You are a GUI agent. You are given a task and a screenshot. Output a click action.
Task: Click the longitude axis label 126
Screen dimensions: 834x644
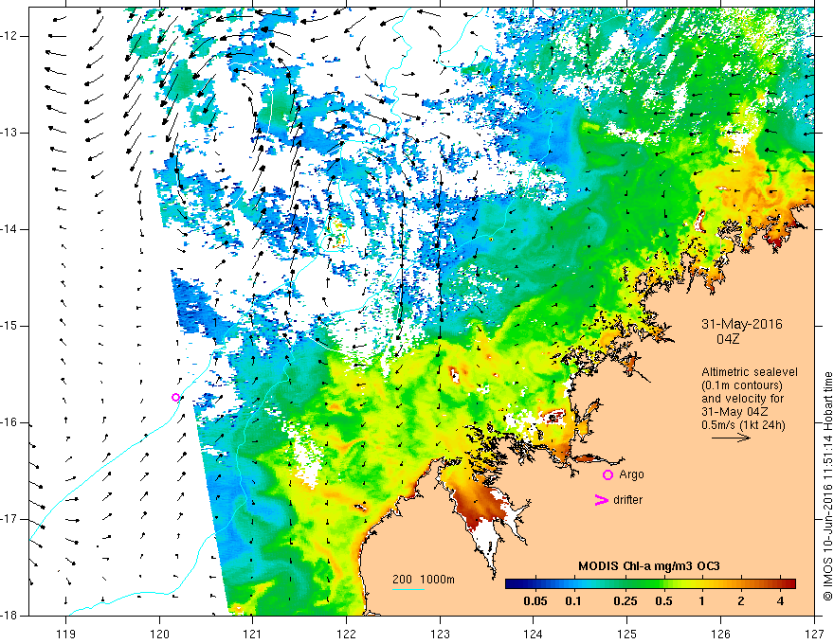pos(720,634)
